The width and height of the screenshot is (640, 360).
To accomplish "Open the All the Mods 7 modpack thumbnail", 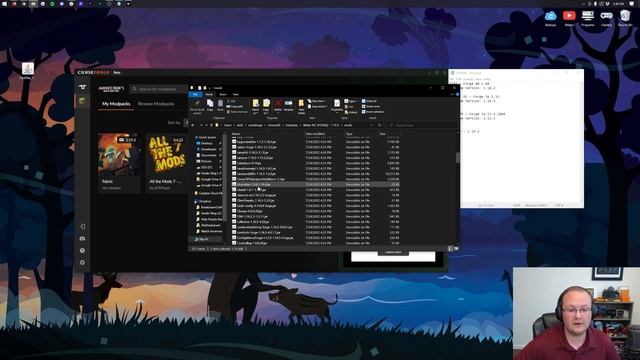I will (x=167, y=154).
